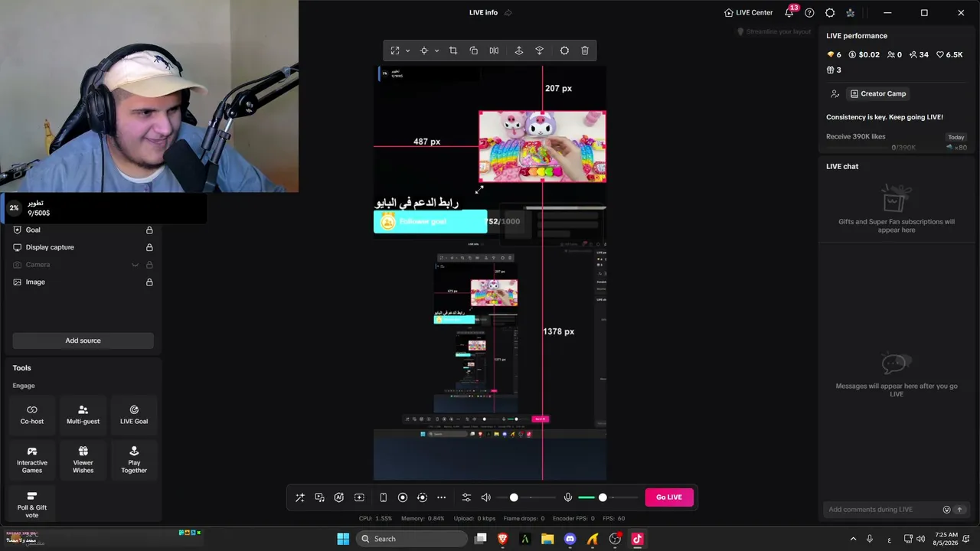Move the selected layer up
Image resolution: width=980 pixels, height=551 pixels.
tap(519, 51)
